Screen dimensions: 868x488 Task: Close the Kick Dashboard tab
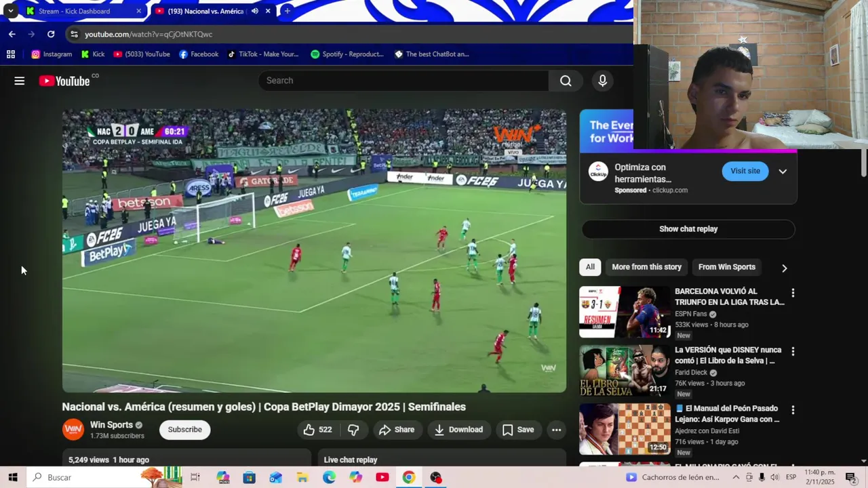[x=138, y=11]
